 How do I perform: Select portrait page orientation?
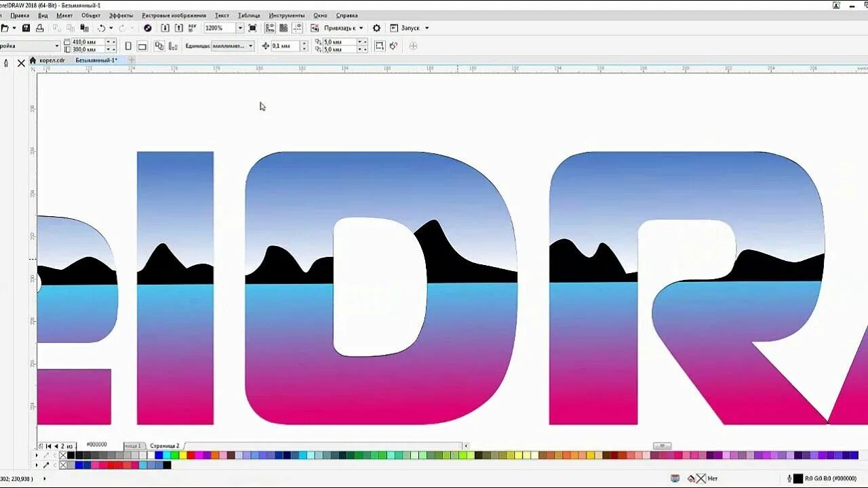coord(127,46)
